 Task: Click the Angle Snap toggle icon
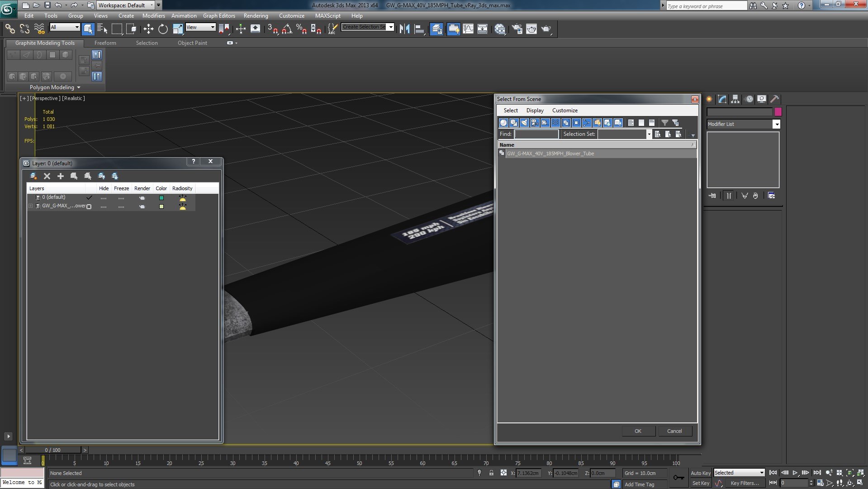(x=287, y=29)
